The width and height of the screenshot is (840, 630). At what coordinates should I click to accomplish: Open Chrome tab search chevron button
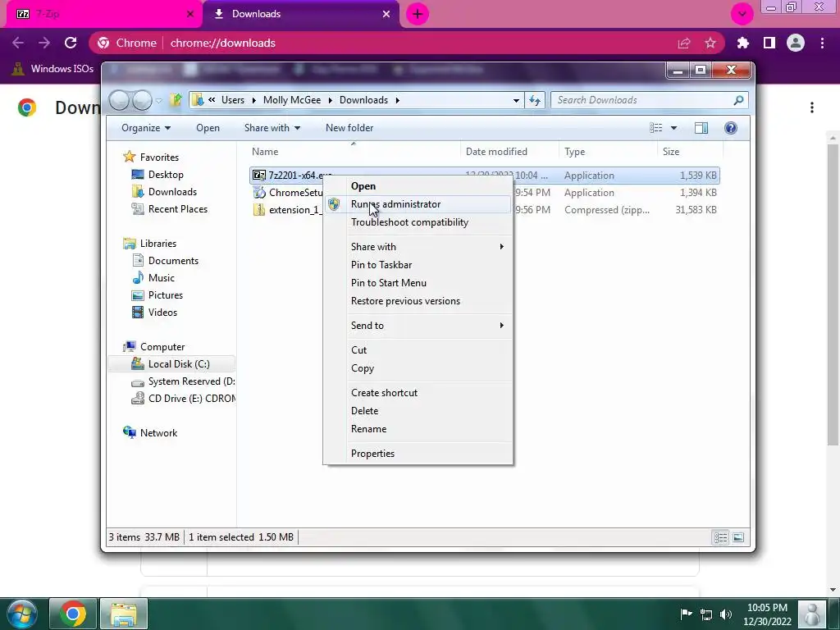point(742,14)
